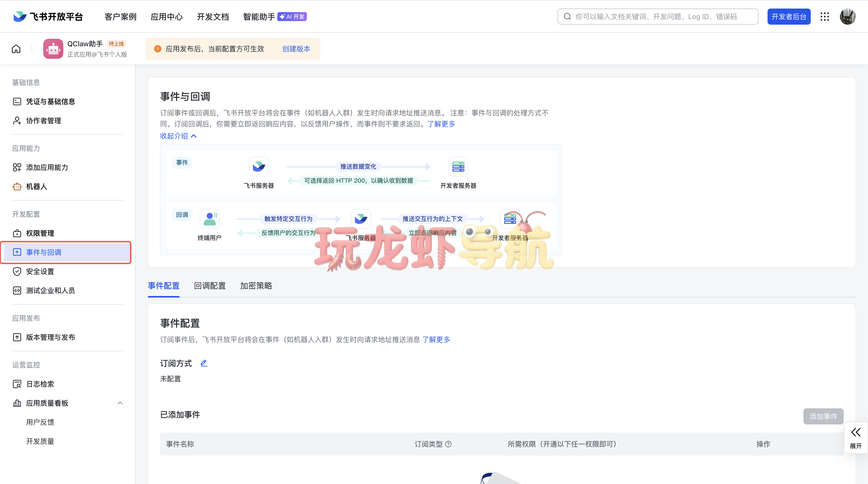The height and width of the screenshot is (484, 868).
Task: Switch to the 事件配置 tab
Action: [x=164, y=286]
